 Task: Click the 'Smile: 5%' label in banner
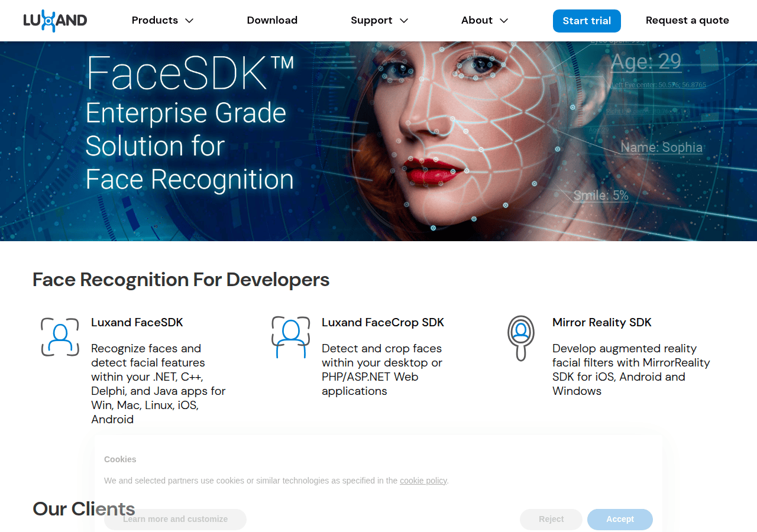[601, 195]
